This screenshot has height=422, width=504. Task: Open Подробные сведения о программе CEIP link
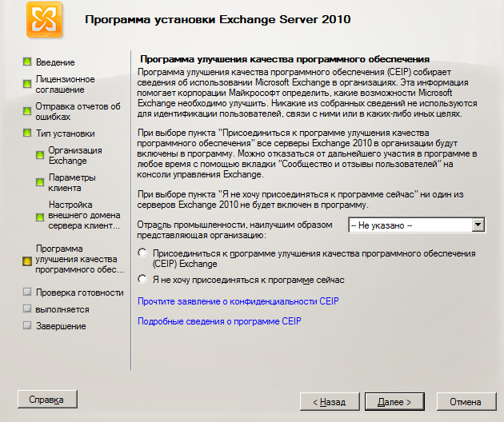[x=219, y=321]
